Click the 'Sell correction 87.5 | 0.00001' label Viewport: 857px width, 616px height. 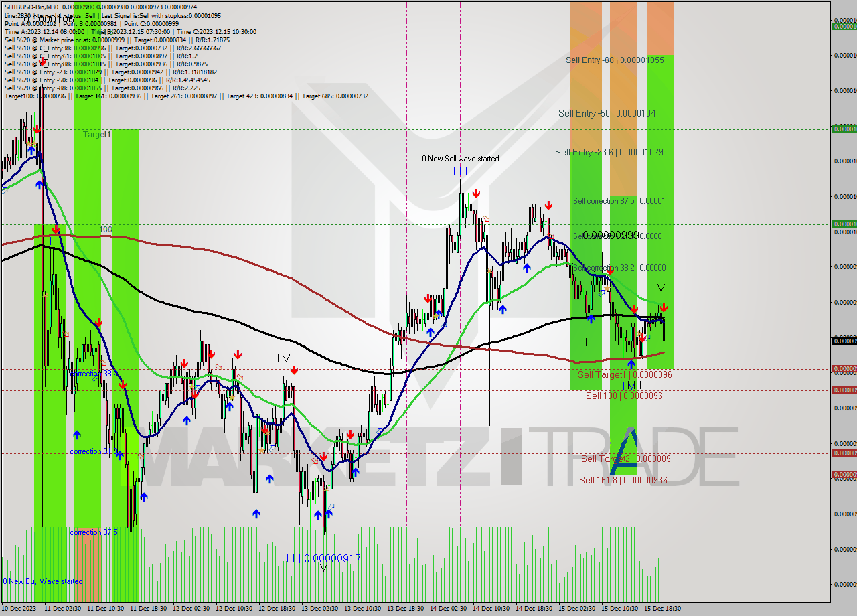[x=619, y=200]
